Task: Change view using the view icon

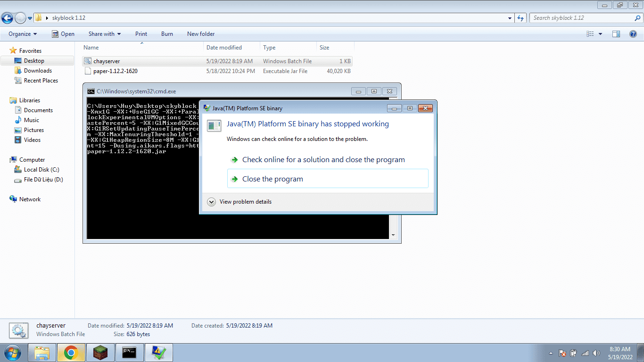Action: click(590, 34)
